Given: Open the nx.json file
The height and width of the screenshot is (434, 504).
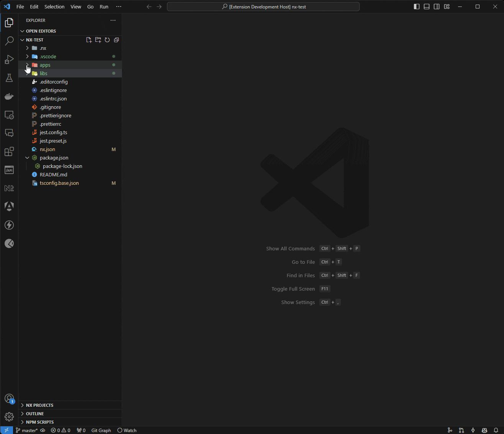Looking at the screenshot, I should pyautogui.click(x=70, y=149).
